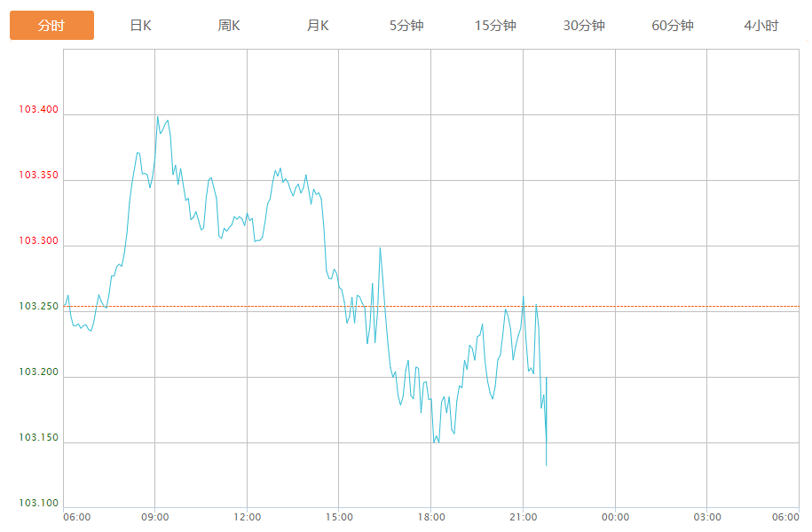812x532 pixels.
Task: Open the 周K chart tab
Action: click(x=229, y=26)
